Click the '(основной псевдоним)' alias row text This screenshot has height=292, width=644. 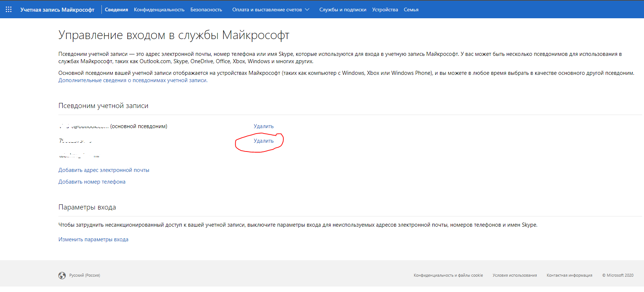coord(139,126)
